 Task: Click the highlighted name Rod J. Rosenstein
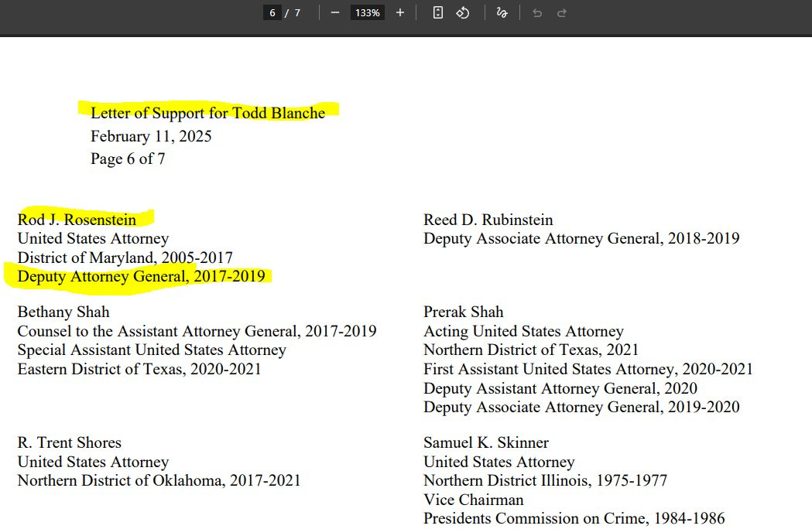pos(77,220)
